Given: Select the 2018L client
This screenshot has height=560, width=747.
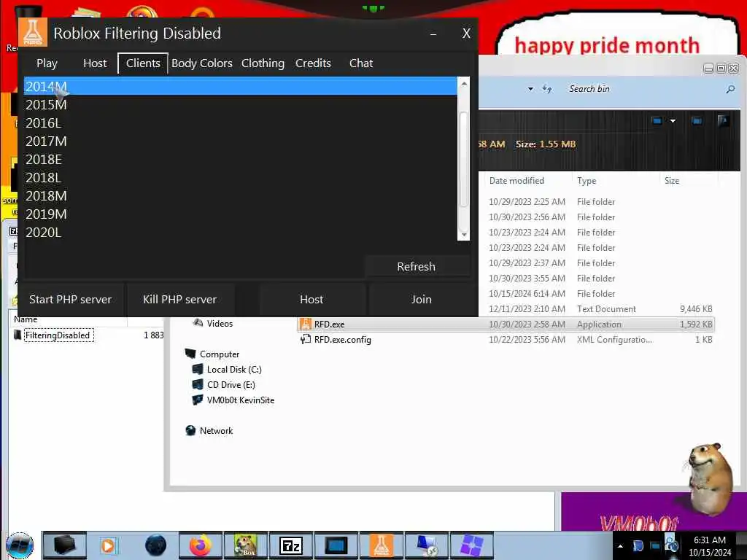Looking at the screenshot, I should click(240, 178).
